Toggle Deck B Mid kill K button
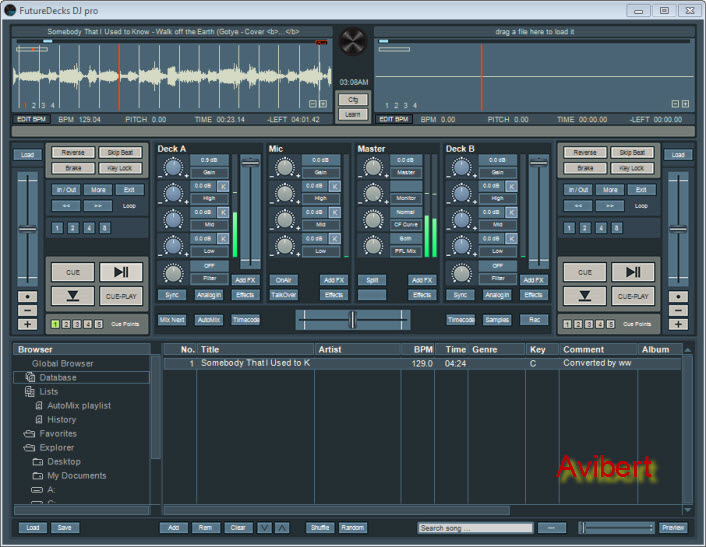 (511, 212)
